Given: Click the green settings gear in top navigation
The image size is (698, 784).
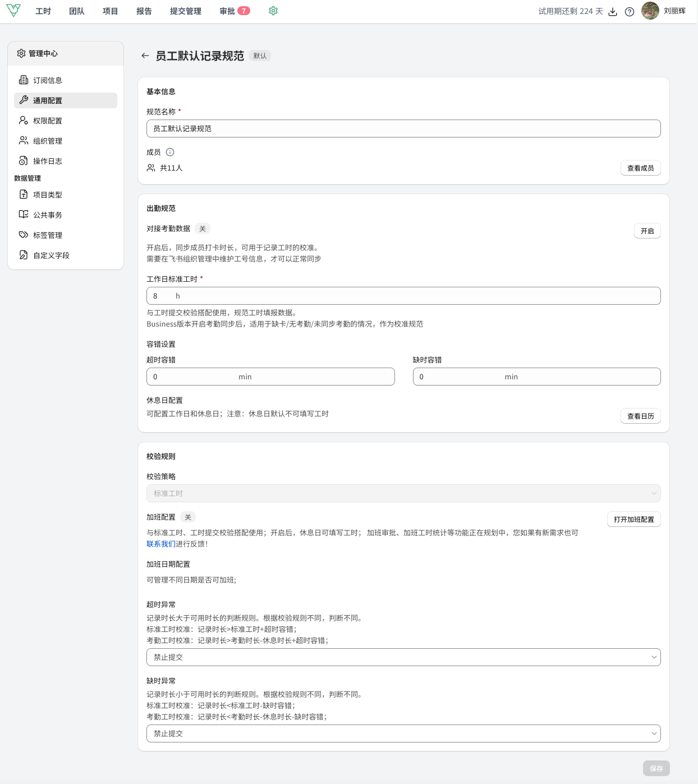Looking at the screenshot, I should coord(273,11).
